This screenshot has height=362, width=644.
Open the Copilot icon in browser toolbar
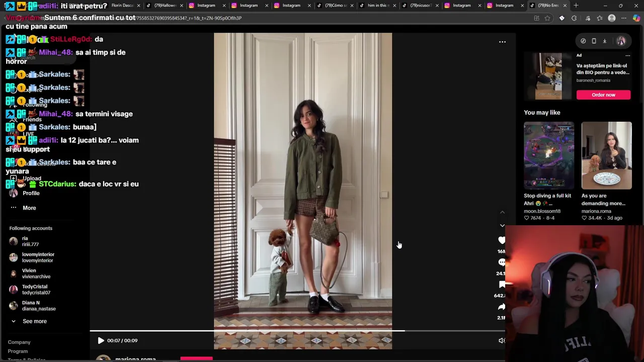636,18
